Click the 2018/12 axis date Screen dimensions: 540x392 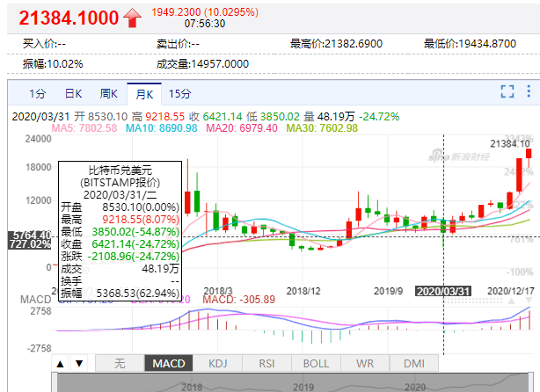[303, 291]
